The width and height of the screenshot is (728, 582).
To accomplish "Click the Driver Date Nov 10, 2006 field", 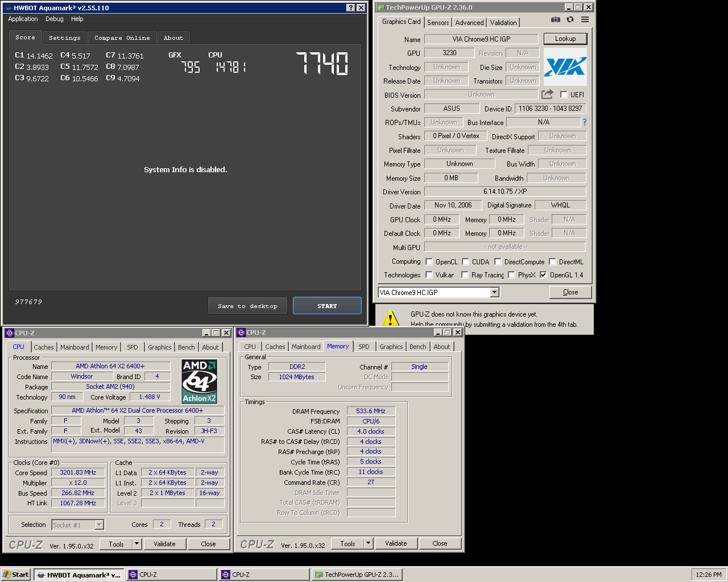I will click(x=453, y=205).
